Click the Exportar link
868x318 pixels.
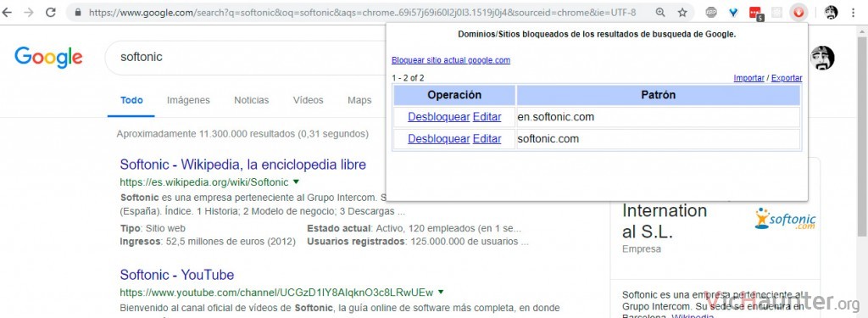(x=787, y=78)
